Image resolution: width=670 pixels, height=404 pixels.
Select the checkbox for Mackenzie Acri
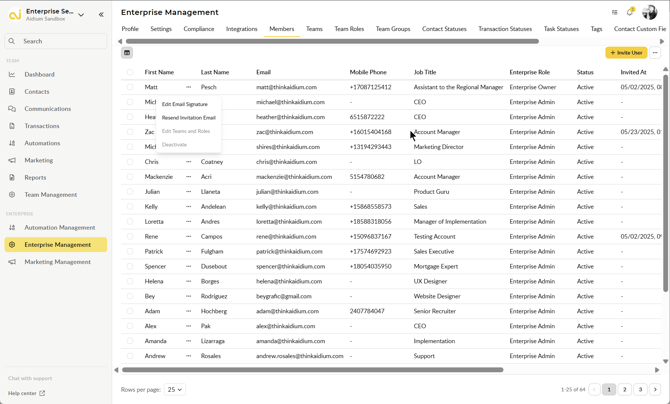pos(130,177)
